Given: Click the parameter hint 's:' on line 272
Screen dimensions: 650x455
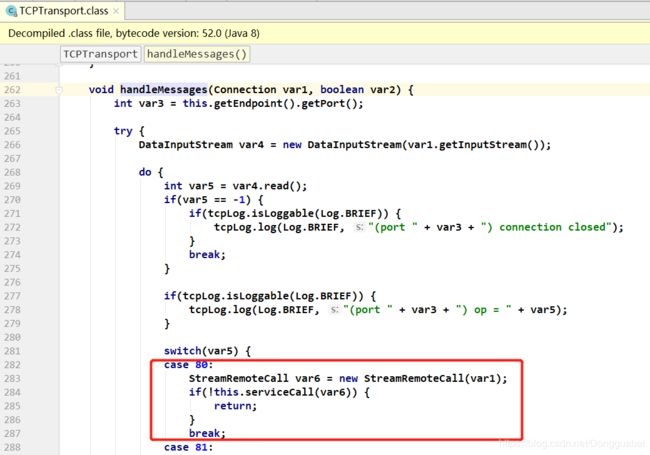Looking at the screenshot, I should coord(359,227).
